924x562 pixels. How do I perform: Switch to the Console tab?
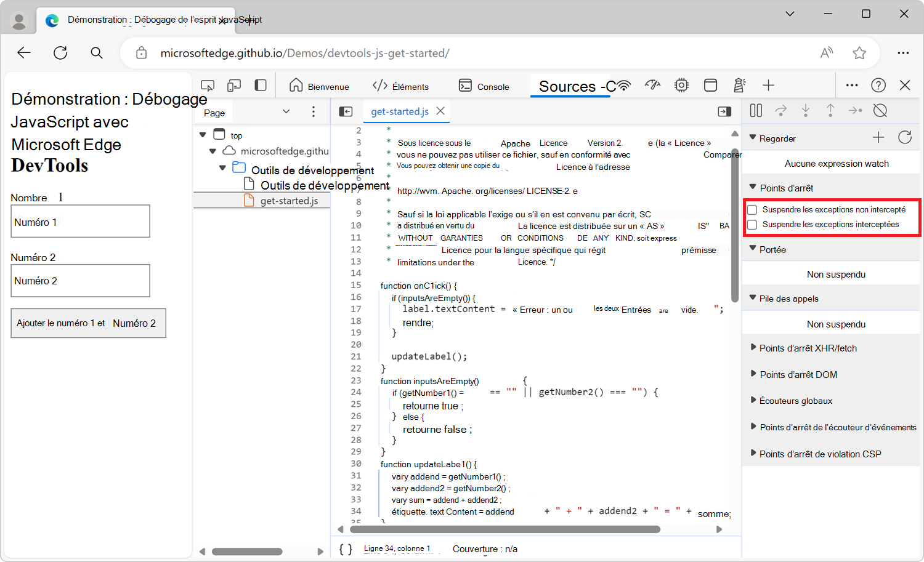tap(484, 86)
